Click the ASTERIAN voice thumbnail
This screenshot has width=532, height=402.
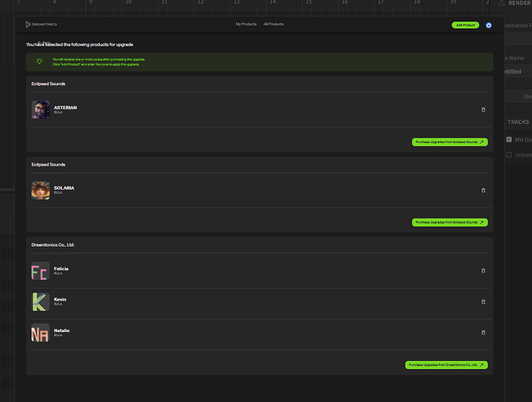coord(41,109)
